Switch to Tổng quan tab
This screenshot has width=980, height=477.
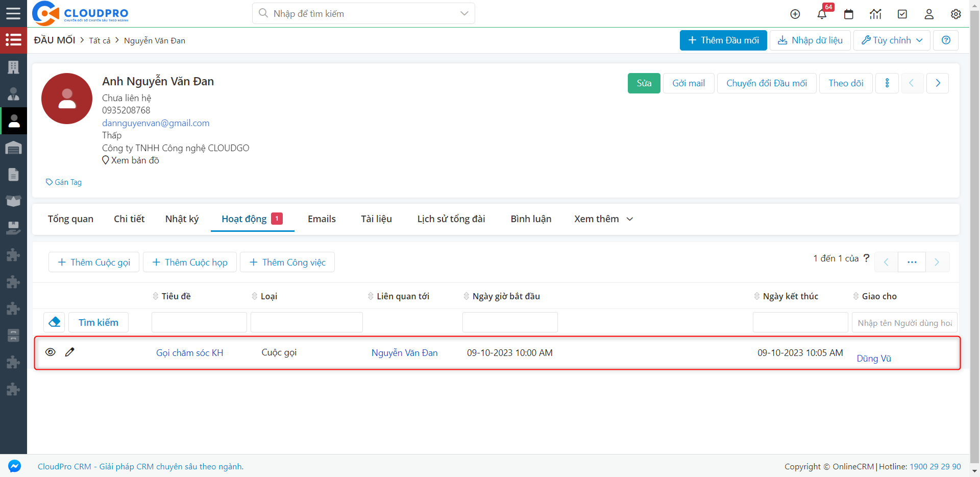pos(70,219)
